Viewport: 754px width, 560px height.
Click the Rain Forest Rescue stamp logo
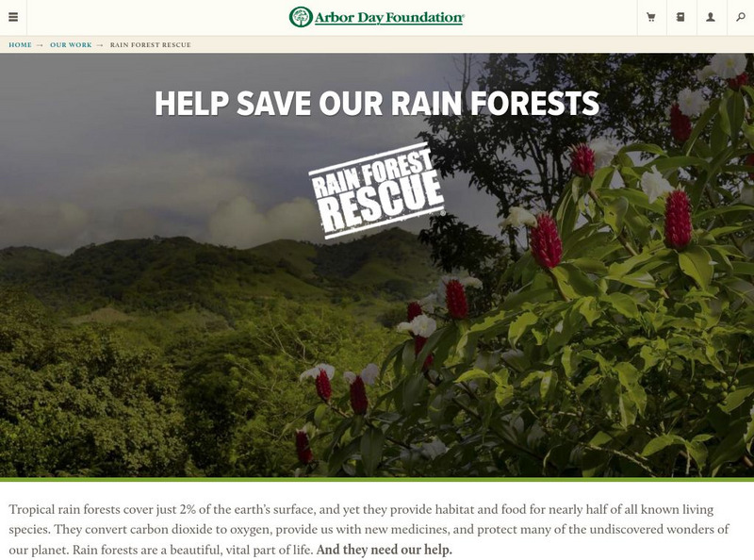tap(377, 190)
